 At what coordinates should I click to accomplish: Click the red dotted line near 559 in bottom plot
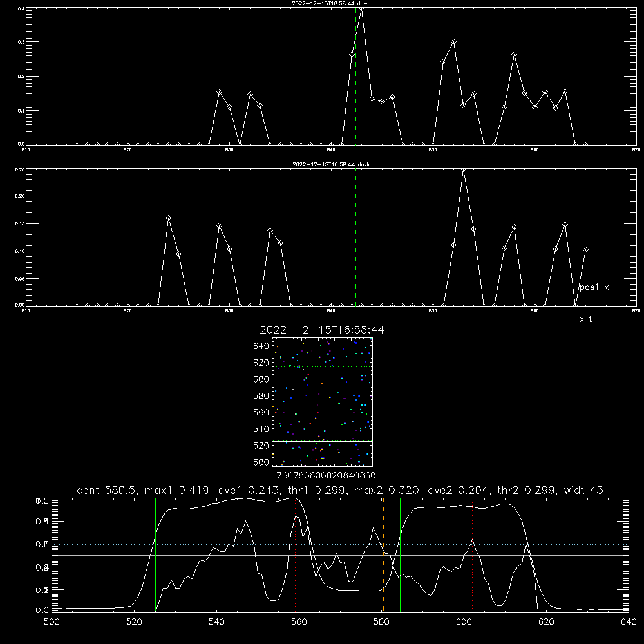pos(296,555)
